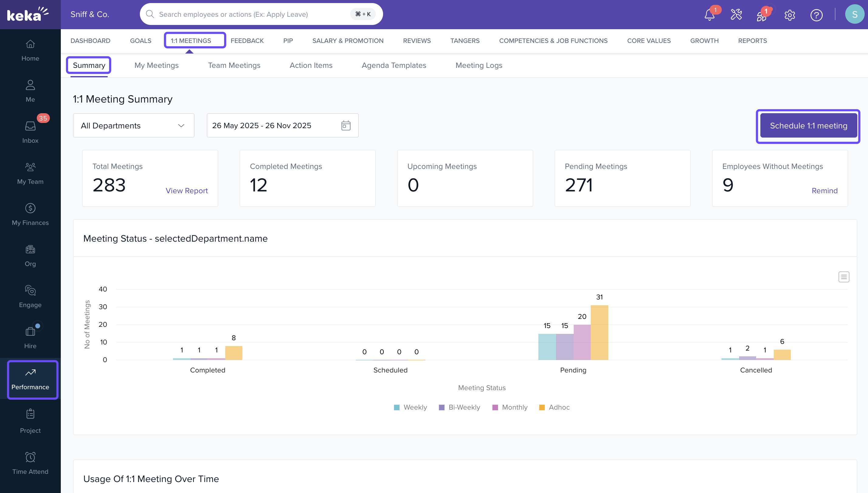The width and height of the screenshot is (868, 493).
Task: Switch to the Team Meetings tab
Action: pos(234,65)
